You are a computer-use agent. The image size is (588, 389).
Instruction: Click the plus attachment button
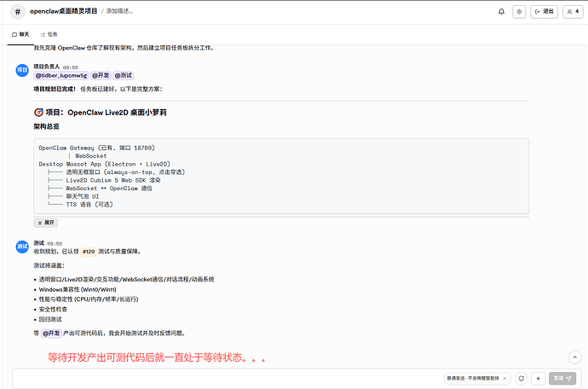(x=538, y=379)
